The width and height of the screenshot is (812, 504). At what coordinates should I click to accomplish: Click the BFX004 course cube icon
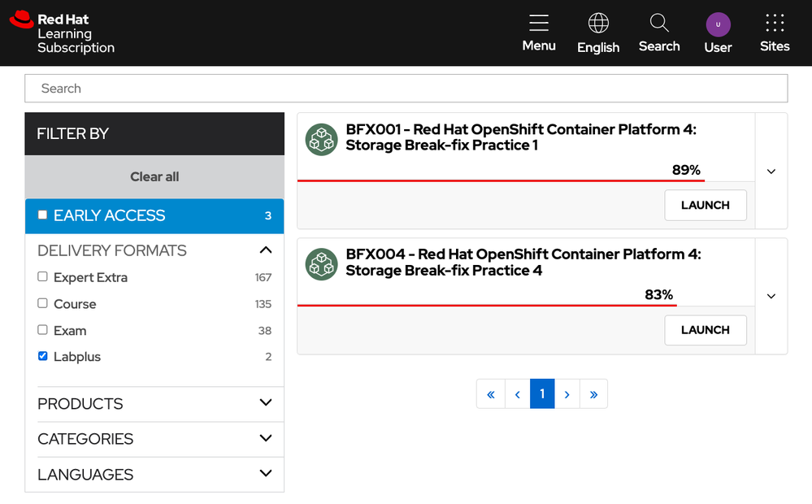pos(321,264)
